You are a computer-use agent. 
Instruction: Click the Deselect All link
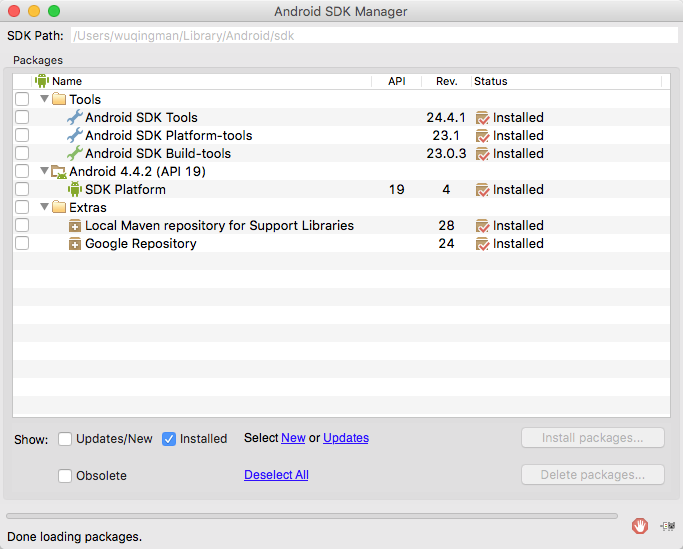(276, 475)
